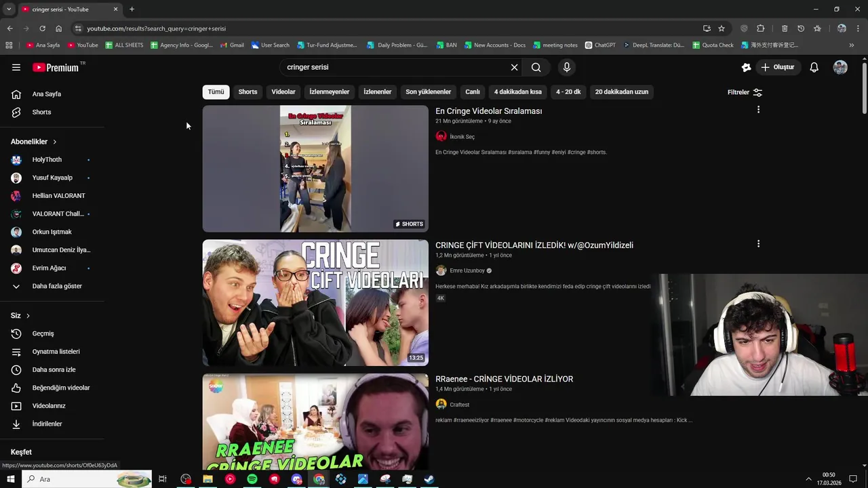Screen dimensions: 868x488
Task: Open Beğendiğim videolar liked videos
Action: coord(52,388)
